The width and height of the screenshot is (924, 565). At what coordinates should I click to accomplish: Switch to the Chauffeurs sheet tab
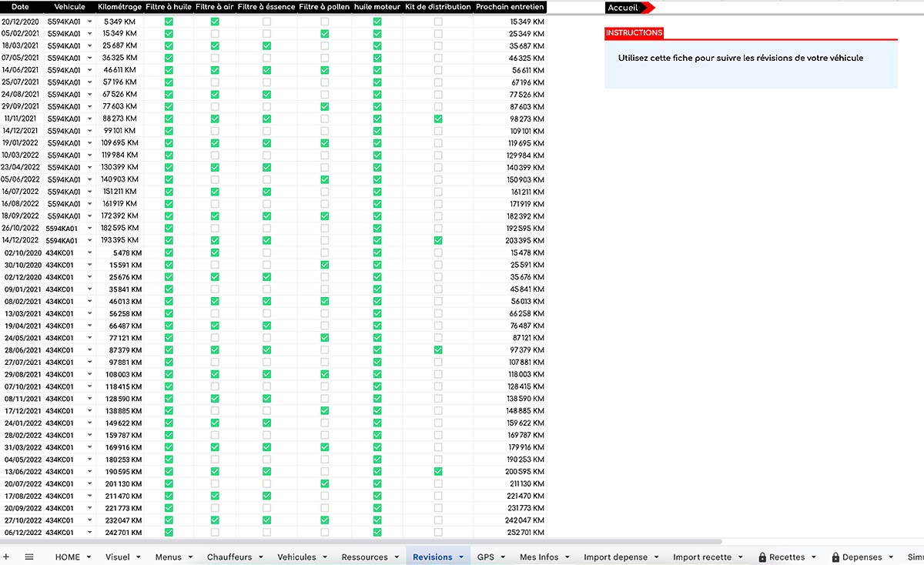coord(229,557)
